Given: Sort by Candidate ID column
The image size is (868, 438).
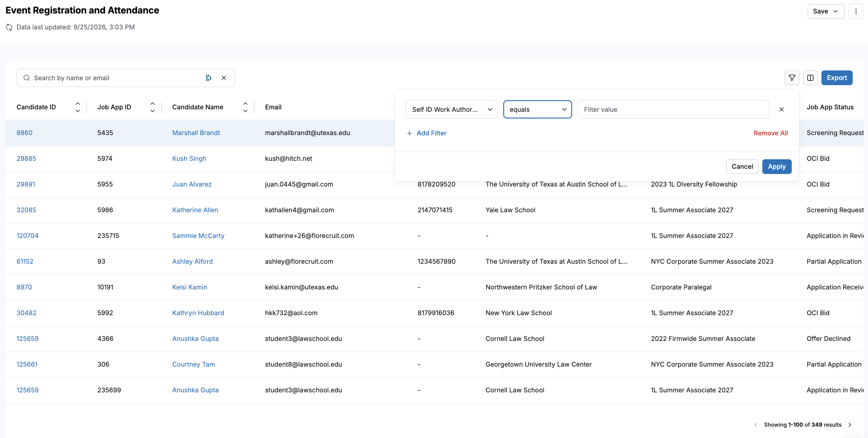Looking at the screenshot, I should click(x=78, y=107).
